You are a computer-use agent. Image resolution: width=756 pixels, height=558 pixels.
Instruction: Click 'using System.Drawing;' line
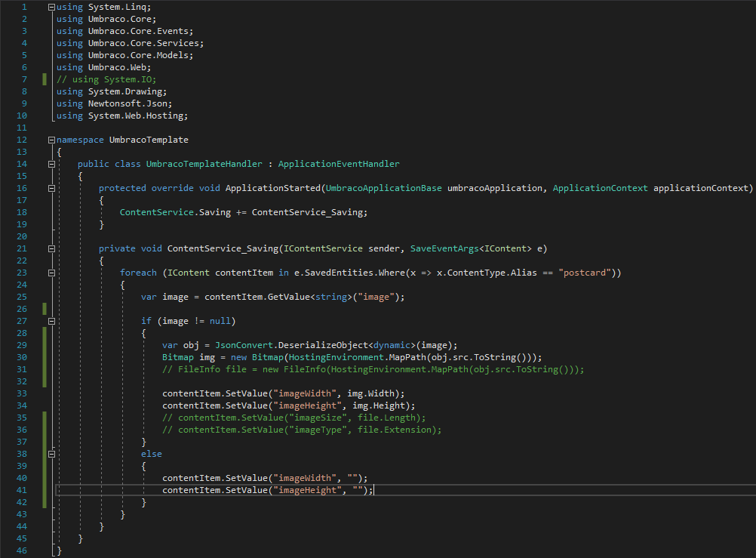[x=112, y=91]
